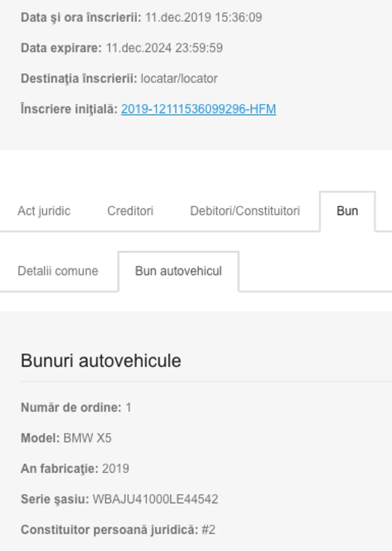
Task: Click the Destinația înscrierii label
Action: click(x=79, y=78)
